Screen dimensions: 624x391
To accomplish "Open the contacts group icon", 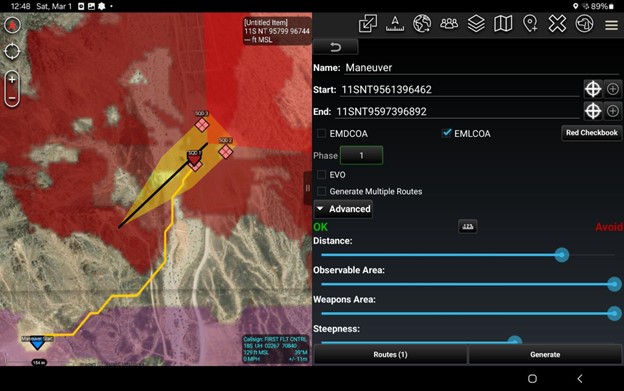I will pos(449,24).
